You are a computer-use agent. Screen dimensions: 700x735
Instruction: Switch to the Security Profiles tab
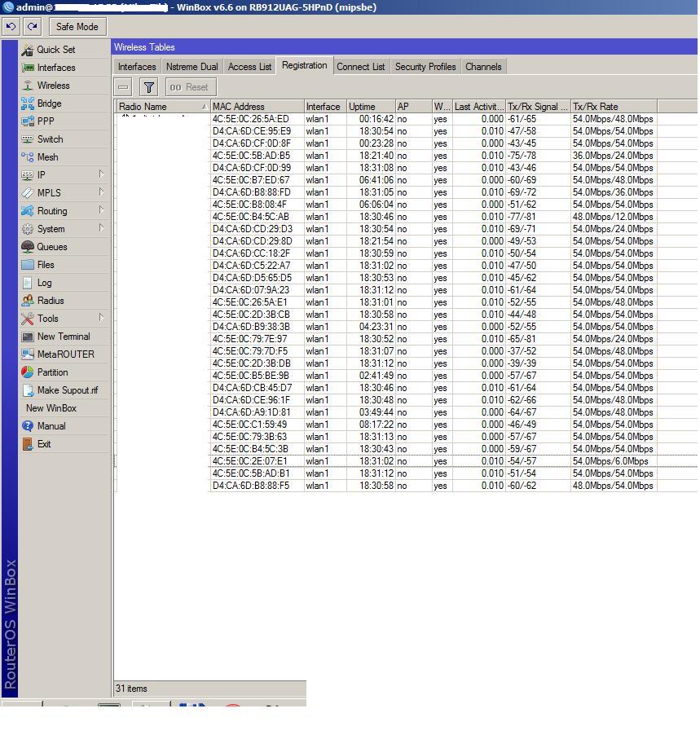click(x=425, y=67)
